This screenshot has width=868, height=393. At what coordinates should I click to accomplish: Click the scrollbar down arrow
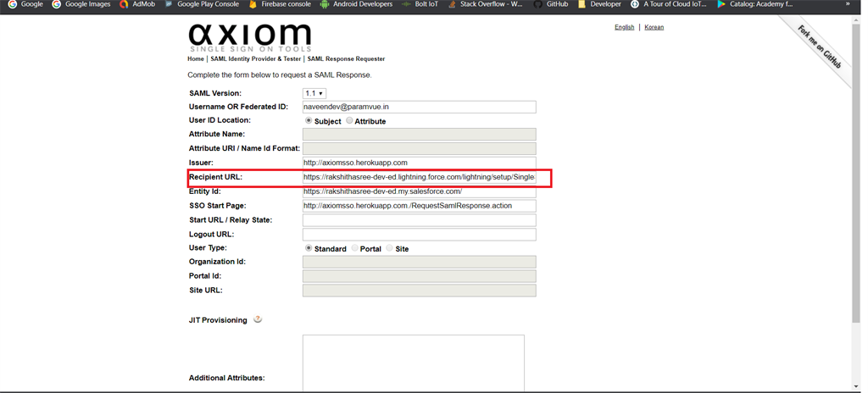857,386
